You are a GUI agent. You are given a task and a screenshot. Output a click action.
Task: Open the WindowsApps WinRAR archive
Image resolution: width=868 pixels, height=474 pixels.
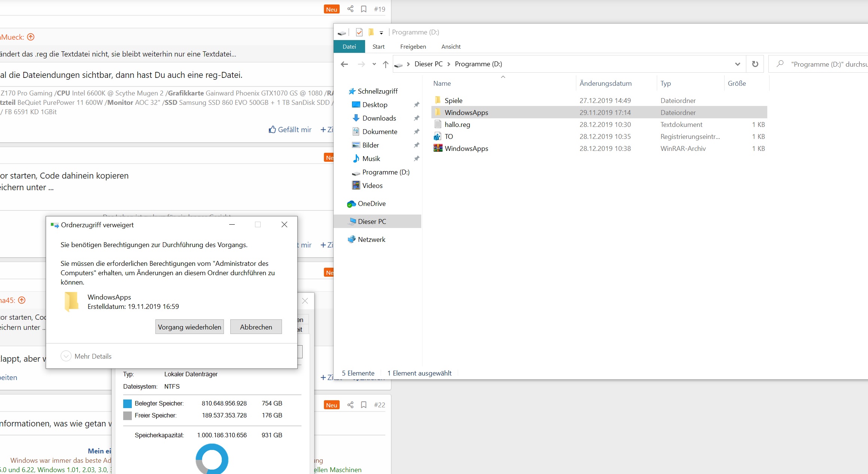coord(466,149)
